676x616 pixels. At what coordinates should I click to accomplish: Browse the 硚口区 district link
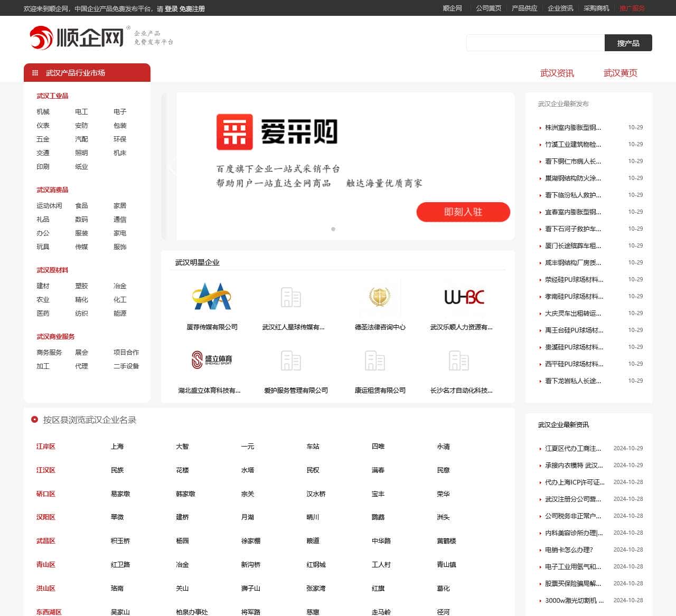(x=46, y=494)
